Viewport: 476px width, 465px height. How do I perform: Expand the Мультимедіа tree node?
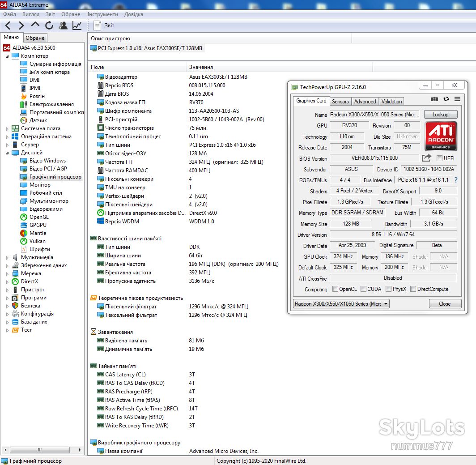7,257
